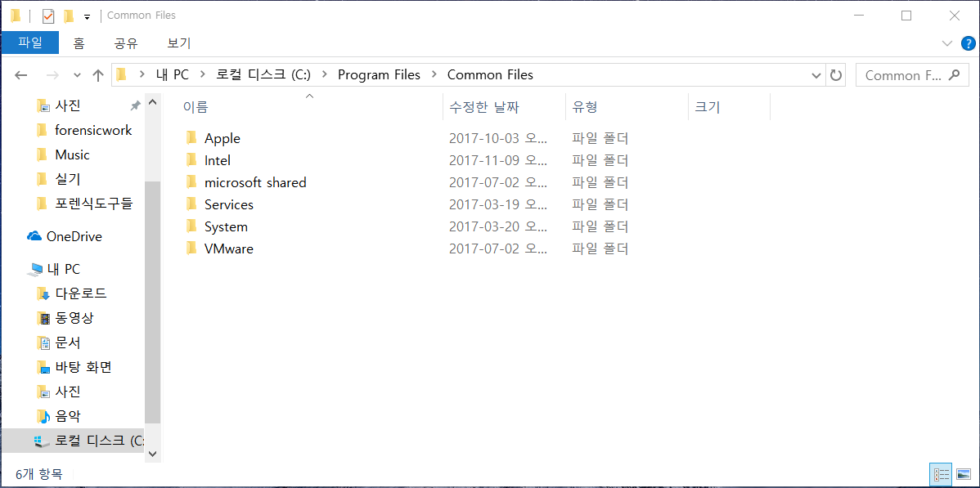Click the 2017-11-09 date of Intel
Image resolution: width=980 pixels, height=488 pixels.
497,160
